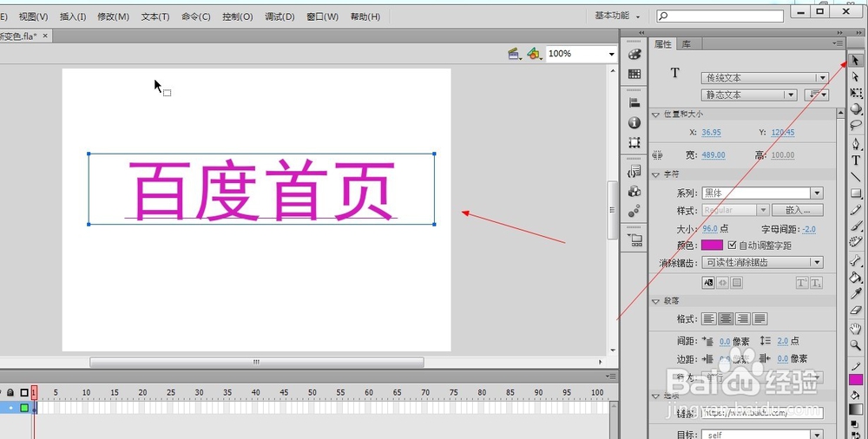This screenshot has width=868, height=439.
Task: Select the Selection (black arrow) tool
Action: [856, 61]
